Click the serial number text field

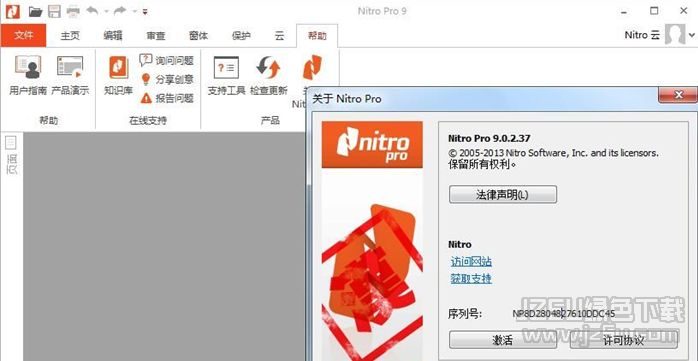(x=564, y=314)
